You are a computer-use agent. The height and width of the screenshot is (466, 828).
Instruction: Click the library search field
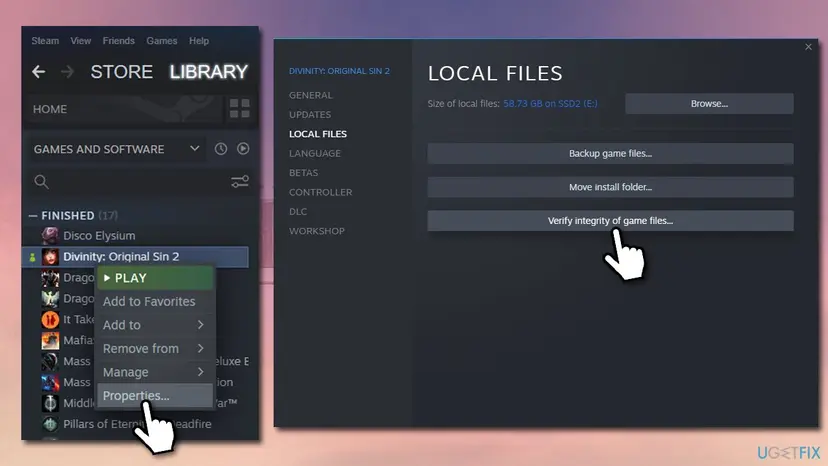[x=138, y=182]
